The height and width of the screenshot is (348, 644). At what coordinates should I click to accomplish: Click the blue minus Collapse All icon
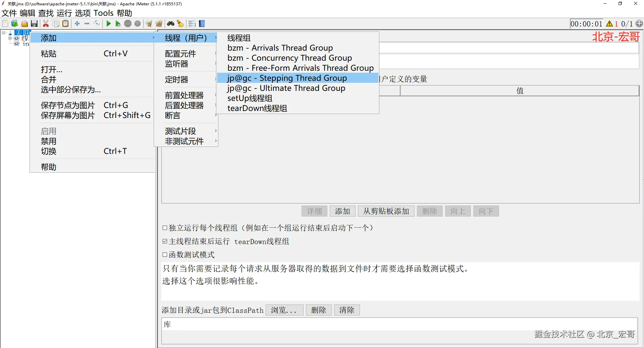pos(87,23)
